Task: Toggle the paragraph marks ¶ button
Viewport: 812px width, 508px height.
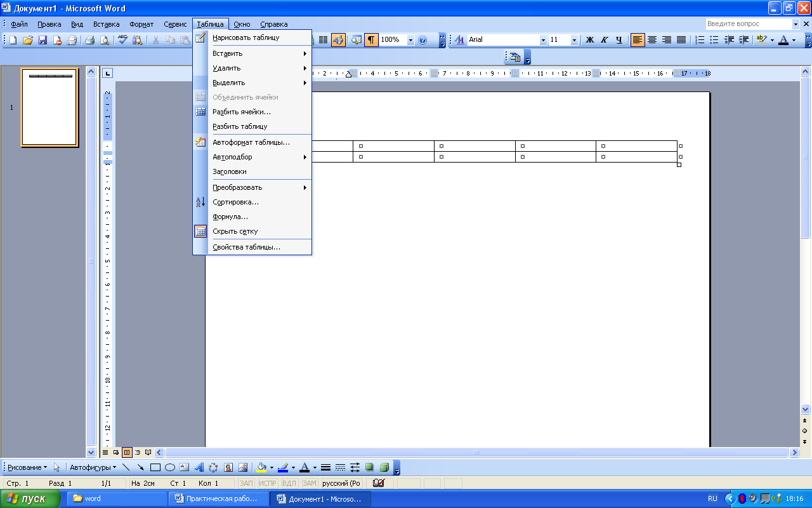Action: click(371, 40)
